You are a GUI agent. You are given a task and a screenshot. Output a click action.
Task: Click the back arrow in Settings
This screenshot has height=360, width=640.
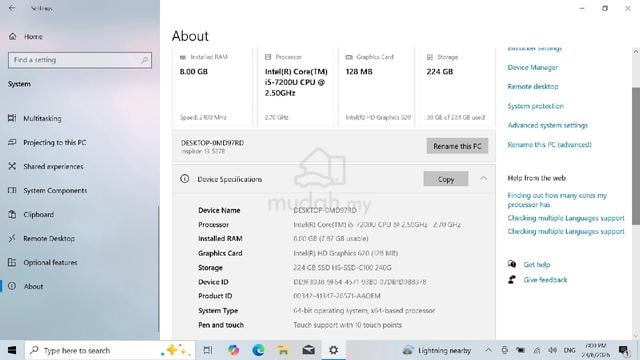pos(12,8)
